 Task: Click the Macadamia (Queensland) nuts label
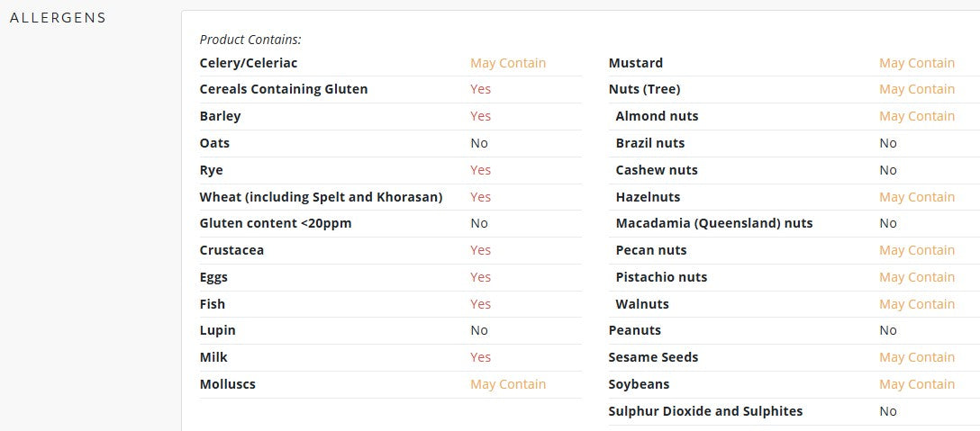[x=714, y=223]
